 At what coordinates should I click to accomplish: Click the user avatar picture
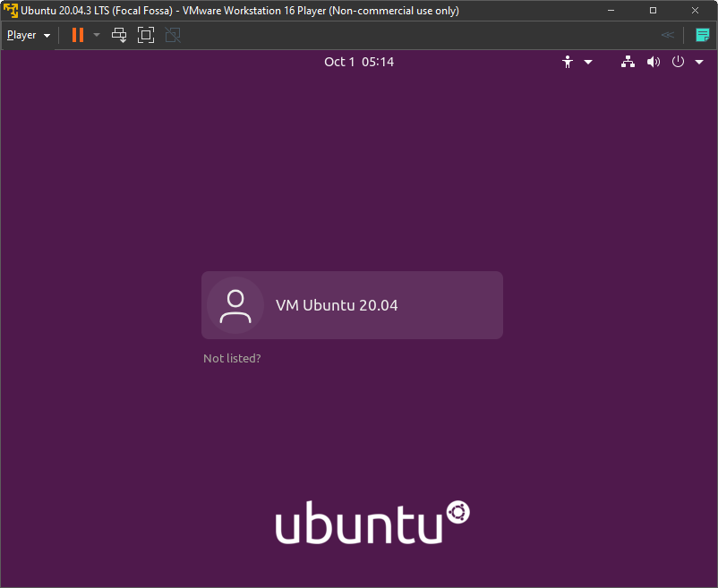(x=235, y=305)
